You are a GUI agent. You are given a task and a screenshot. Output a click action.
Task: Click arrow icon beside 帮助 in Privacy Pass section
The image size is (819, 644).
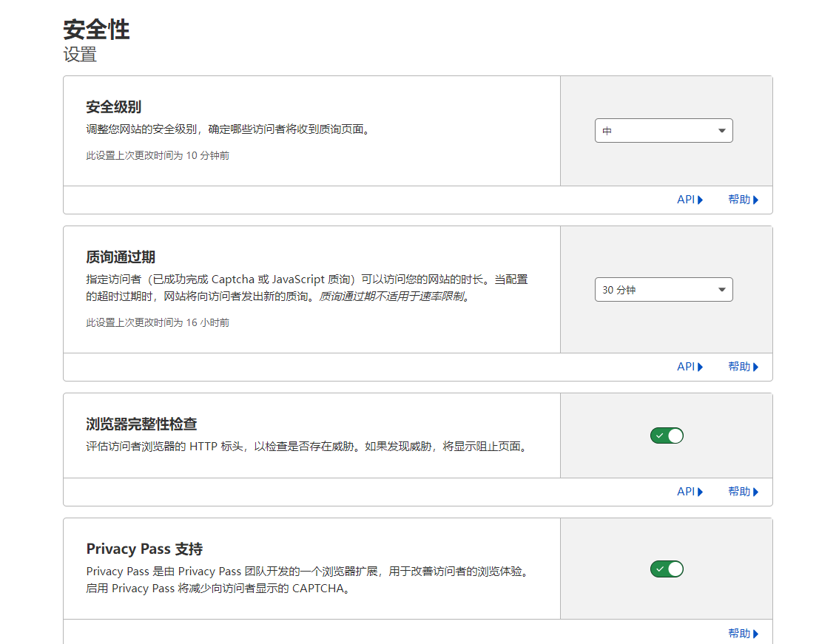(x=755, y=634)
